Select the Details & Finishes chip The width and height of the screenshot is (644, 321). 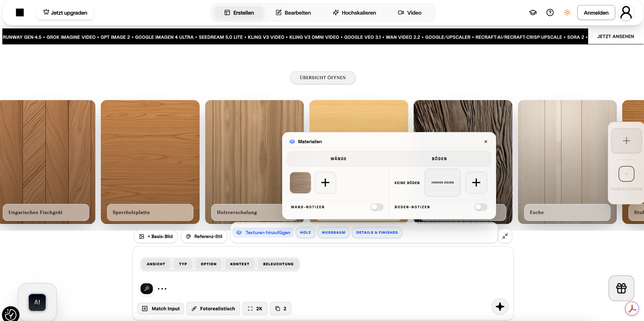377,232
